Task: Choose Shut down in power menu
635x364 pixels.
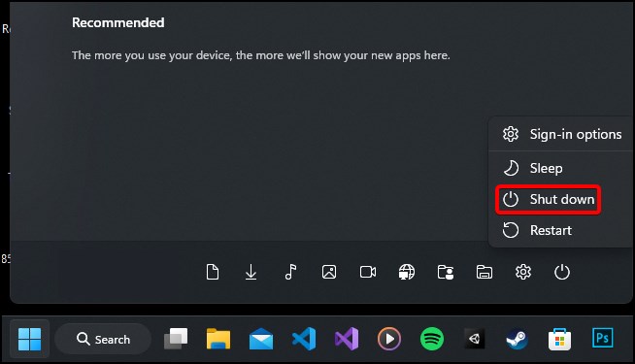Action: point(549,199)
